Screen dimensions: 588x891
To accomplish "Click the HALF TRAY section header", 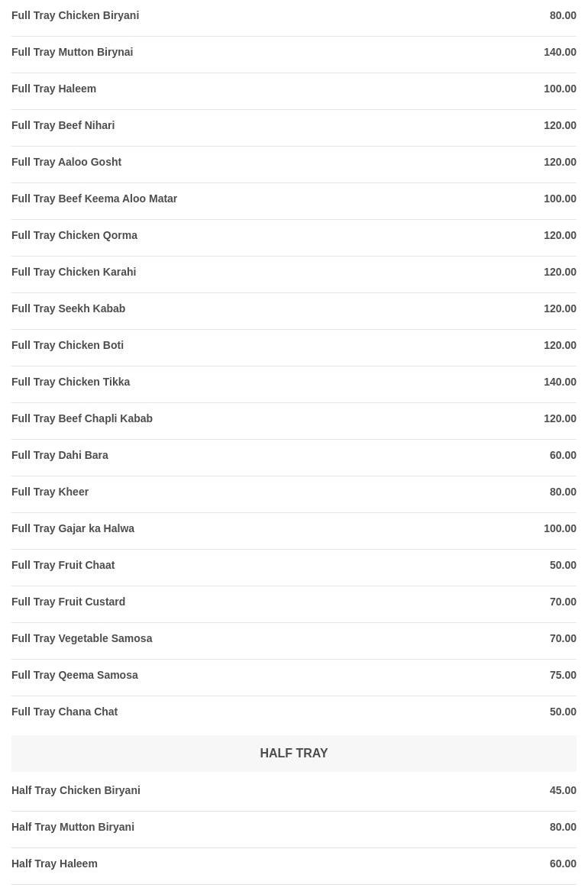I will (293, 753).
